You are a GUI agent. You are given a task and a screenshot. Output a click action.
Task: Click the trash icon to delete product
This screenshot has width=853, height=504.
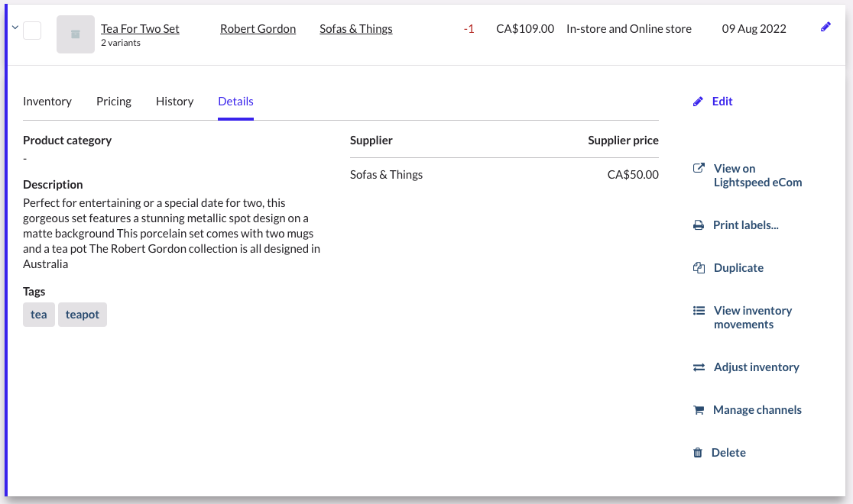pos(697,453)
